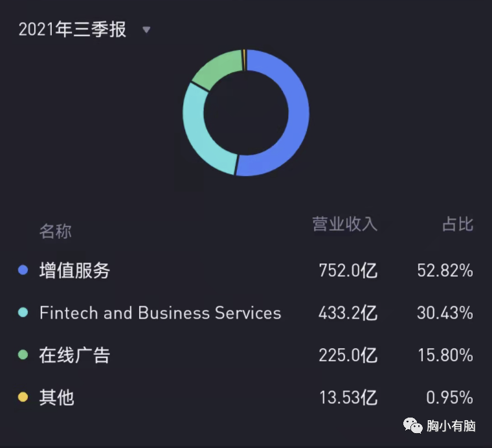The height and width of the screenshot is (448, 492).
Task: Click the yellow dot beside 其他
Action: click(23, 397)
